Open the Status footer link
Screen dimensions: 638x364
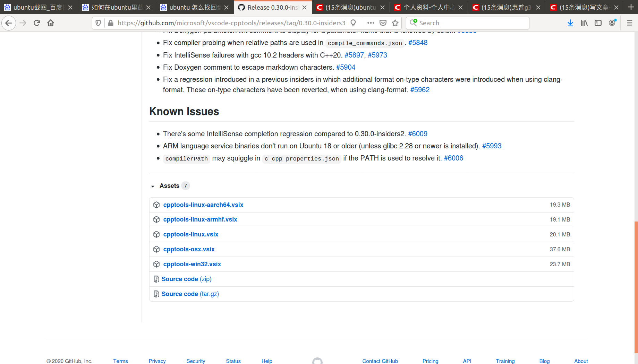[233, 361]
